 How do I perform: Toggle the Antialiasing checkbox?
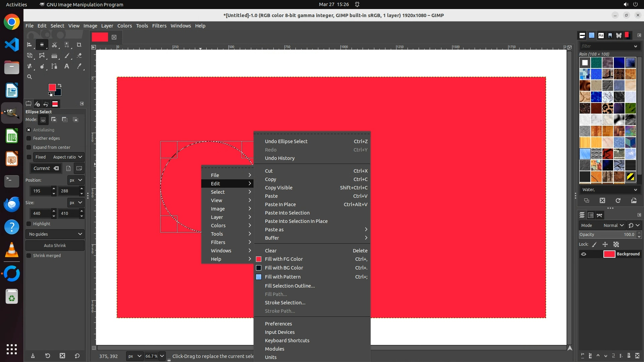tap(29, 130)
